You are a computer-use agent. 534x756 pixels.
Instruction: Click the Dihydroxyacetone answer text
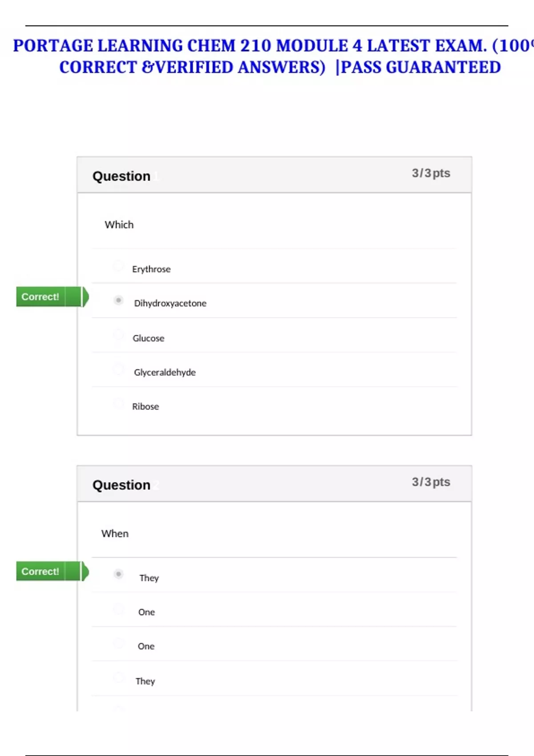click(x=170, y=303)
